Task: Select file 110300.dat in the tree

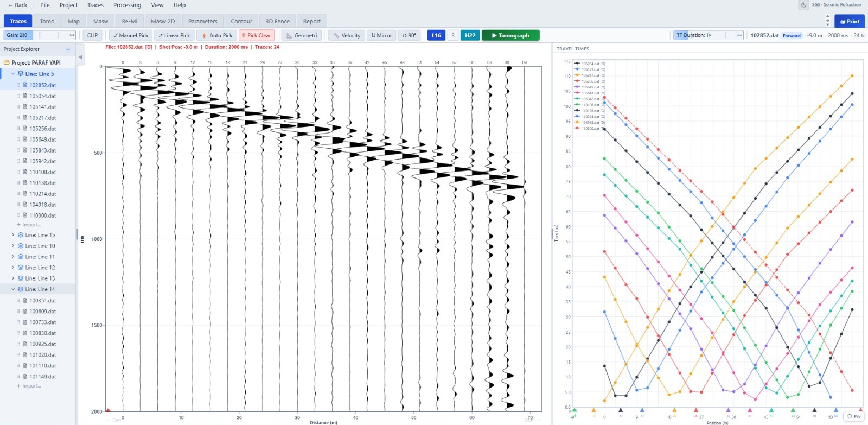Action: click(43, 215)
